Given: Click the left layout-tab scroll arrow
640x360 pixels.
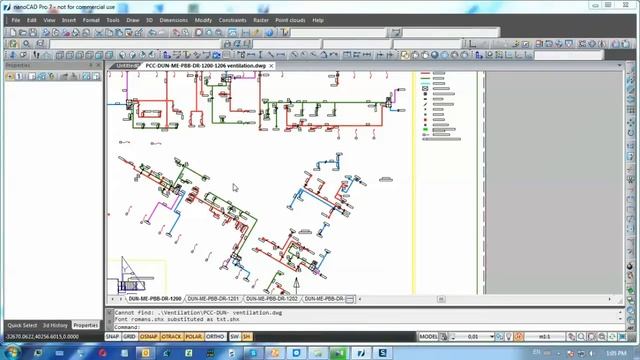Looking at the screenshot, I should tap(113, 299).
